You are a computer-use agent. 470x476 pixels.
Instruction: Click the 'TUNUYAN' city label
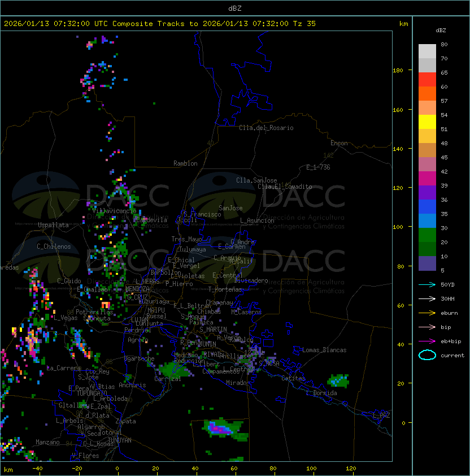click(x=120, y=440)
